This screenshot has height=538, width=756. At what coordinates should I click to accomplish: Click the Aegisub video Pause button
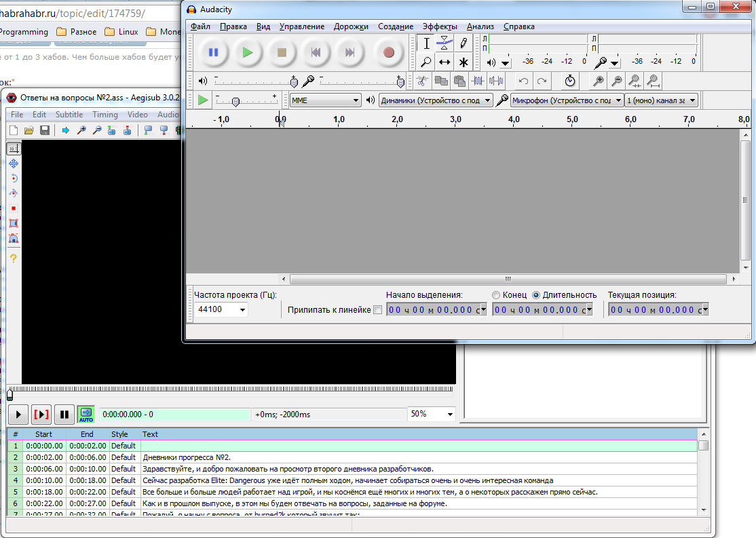point(64,414)
